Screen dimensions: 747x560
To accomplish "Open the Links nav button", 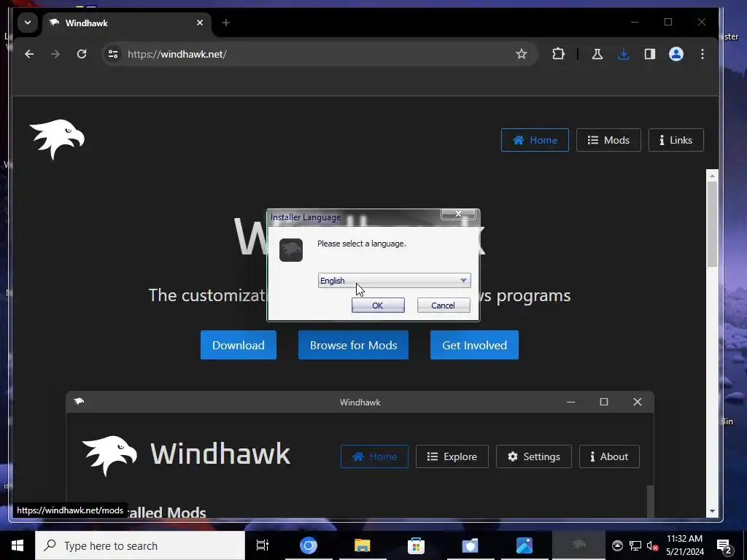I will point(676,140).
